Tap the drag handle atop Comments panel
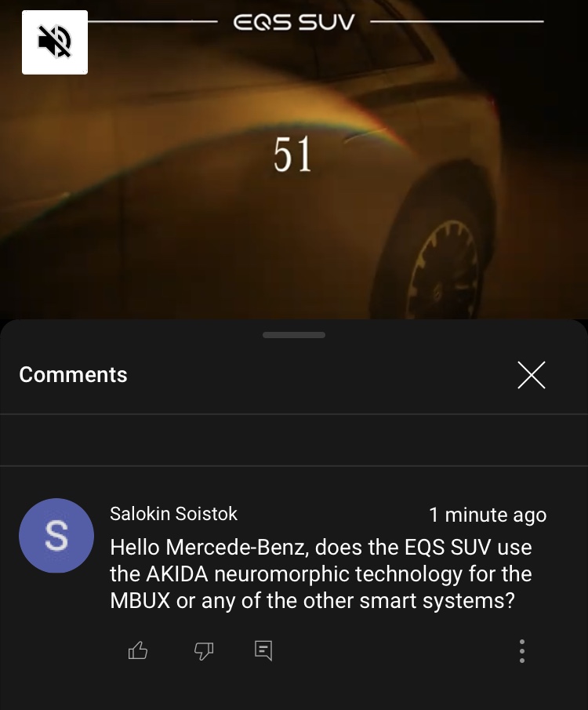The image size is (588, 710). [294, 335]
